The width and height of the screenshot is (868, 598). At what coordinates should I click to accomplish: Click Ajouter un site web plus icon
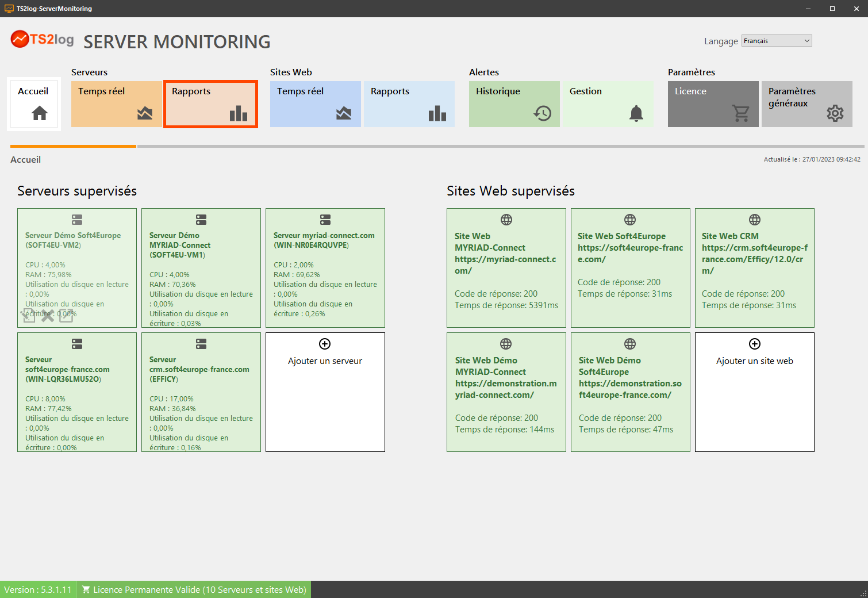[755, 344]
